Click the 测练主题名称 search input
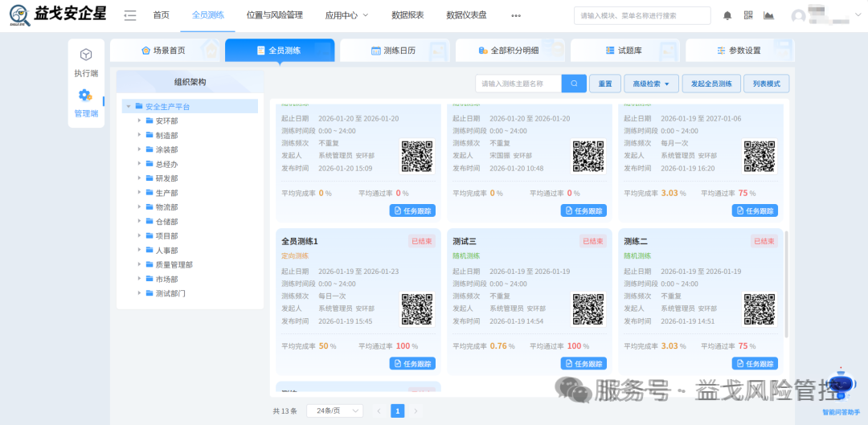The image size is (868, 425). point(518,84)
